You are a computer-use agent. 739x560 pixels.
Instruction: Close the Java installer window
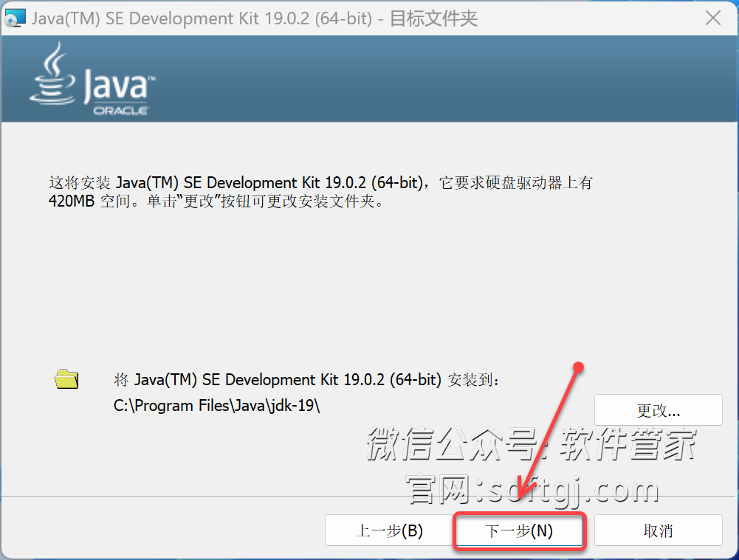click(x=713, y=18)
